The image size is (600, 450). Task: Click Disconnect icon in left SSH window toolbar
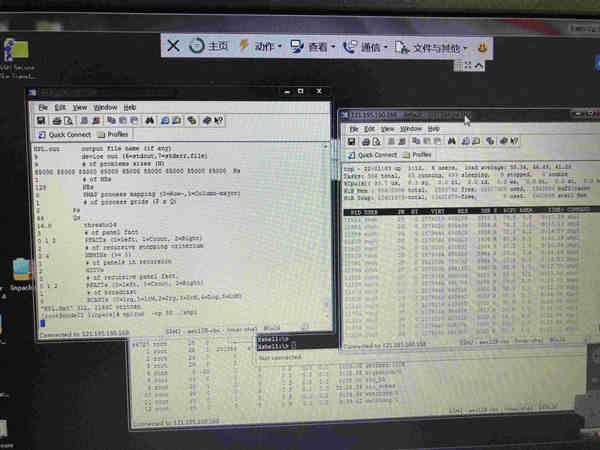click(96, 121)
